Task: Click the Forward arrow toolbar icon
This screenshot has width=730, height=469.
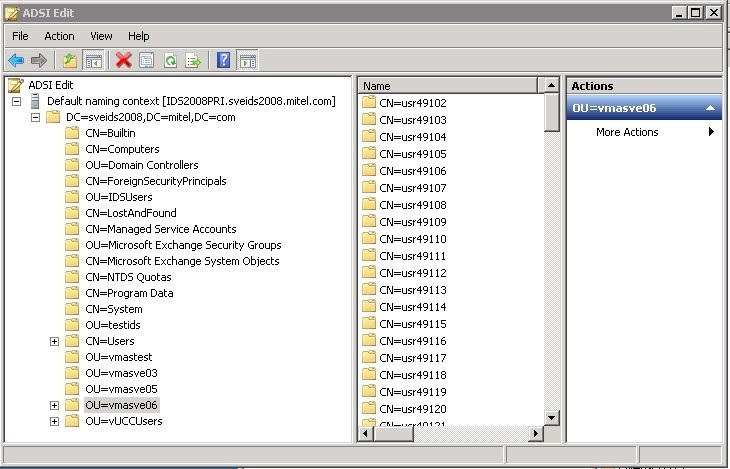Action: 39,61
